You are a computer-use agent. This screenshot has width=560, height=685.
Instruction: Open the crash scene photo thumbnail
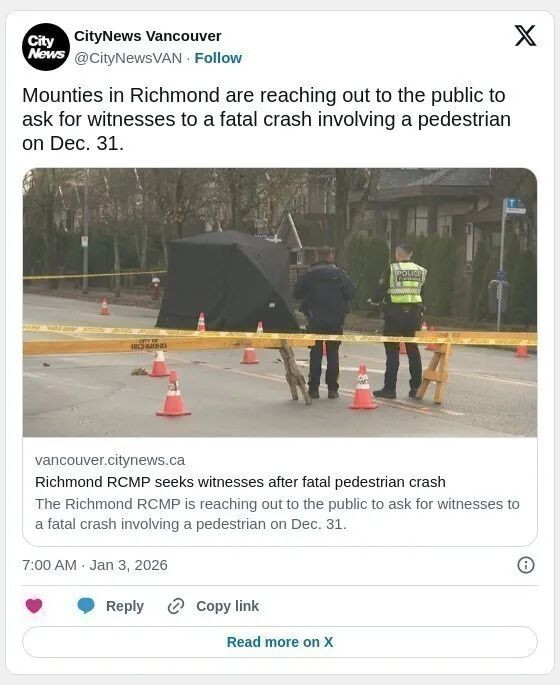[280, 302]
